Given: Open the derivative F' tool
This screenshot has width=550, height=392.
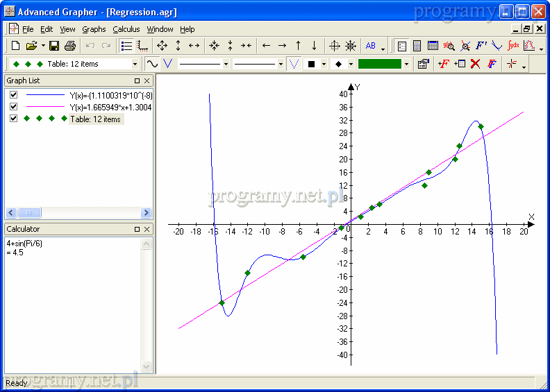Looking at the screenshot, I should coord(481,46).
